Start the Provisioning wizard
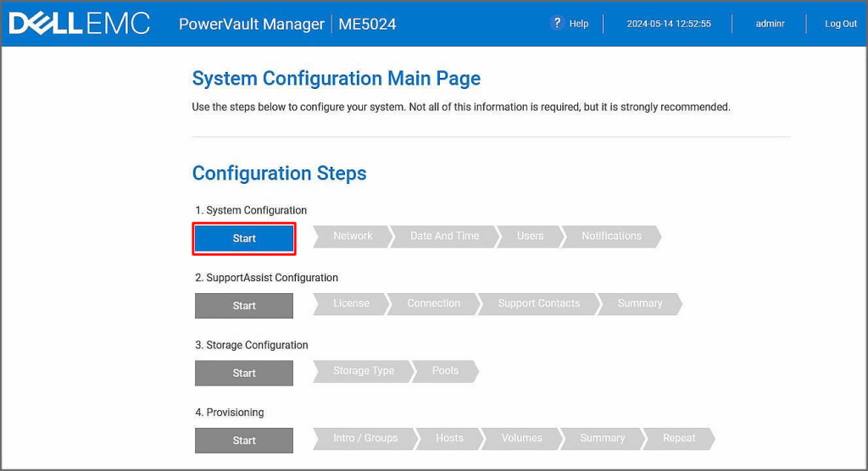 [x=244, y=441]
